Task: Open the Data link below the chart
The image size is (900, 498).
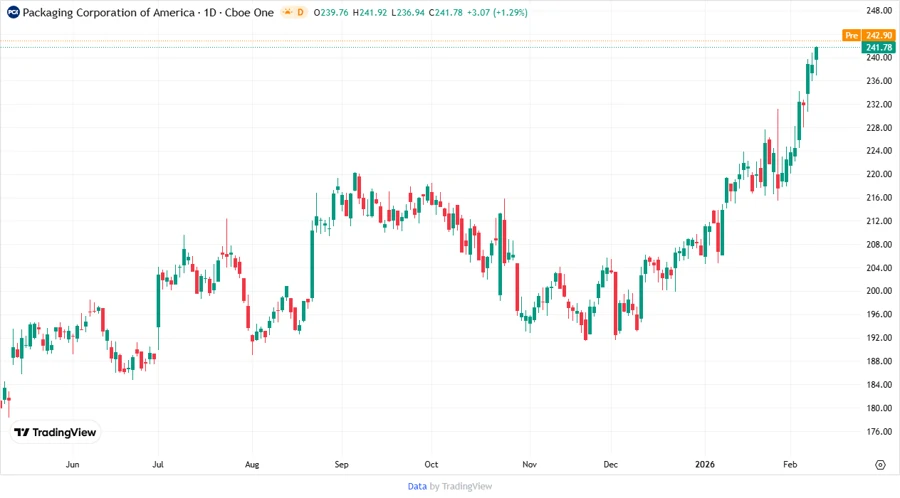Action: pyautogui.click(x=417, y=487)
